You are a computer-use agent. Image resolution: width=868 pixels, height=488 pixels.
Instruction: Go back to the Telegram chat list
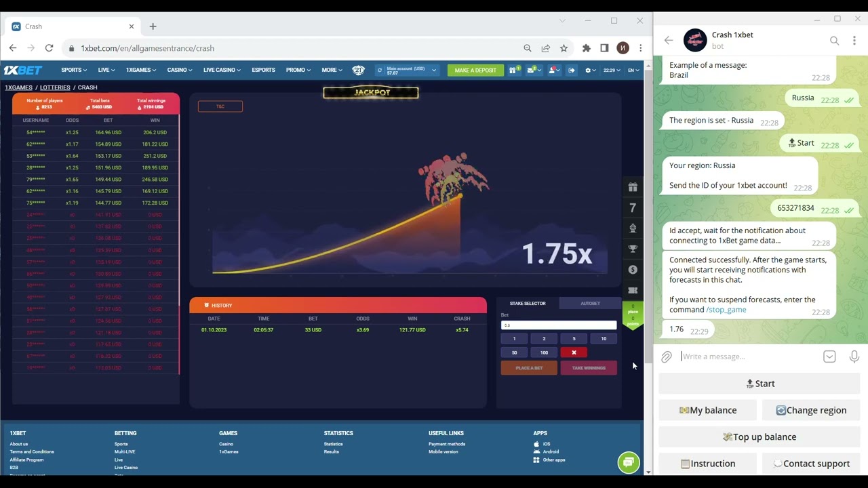coord(669,41)
